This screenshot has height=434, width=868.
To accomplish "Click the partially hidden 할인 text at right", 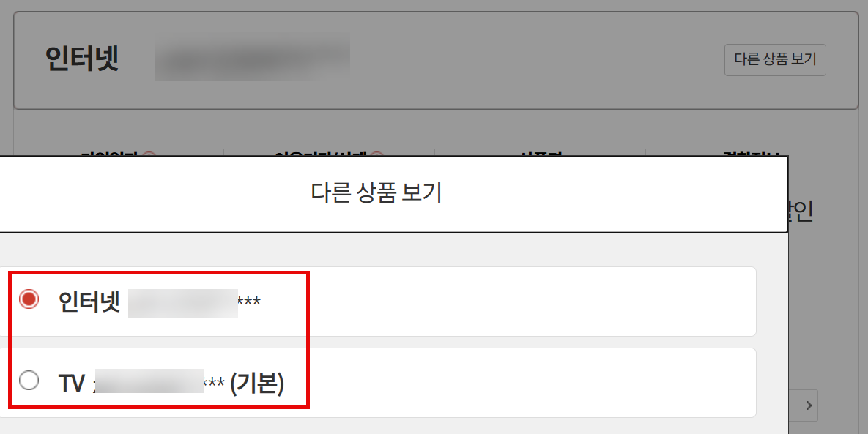I will pos(801,211).
